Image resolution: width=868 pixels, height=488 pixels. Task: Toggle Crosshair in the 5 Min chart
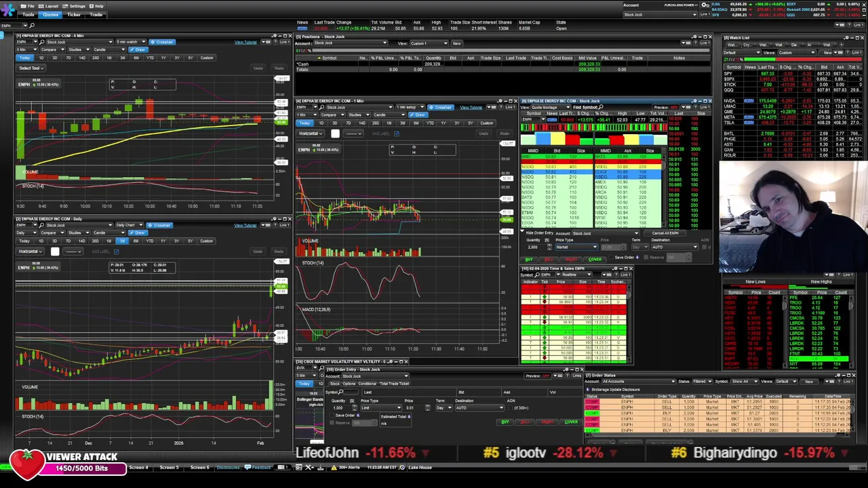tap(162, 42)
